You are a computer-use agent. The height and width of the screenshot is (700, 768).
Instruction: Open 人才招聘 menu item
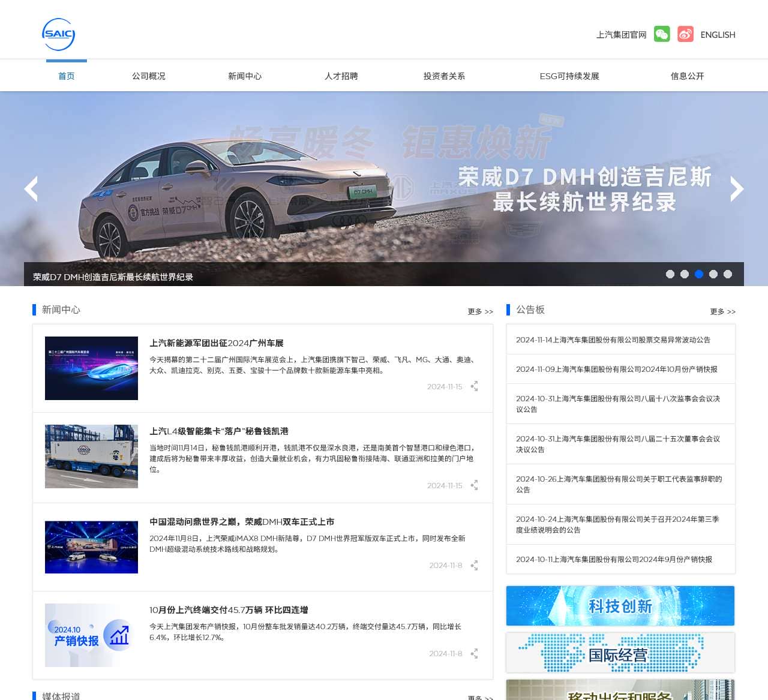click(x=341, y=76)
